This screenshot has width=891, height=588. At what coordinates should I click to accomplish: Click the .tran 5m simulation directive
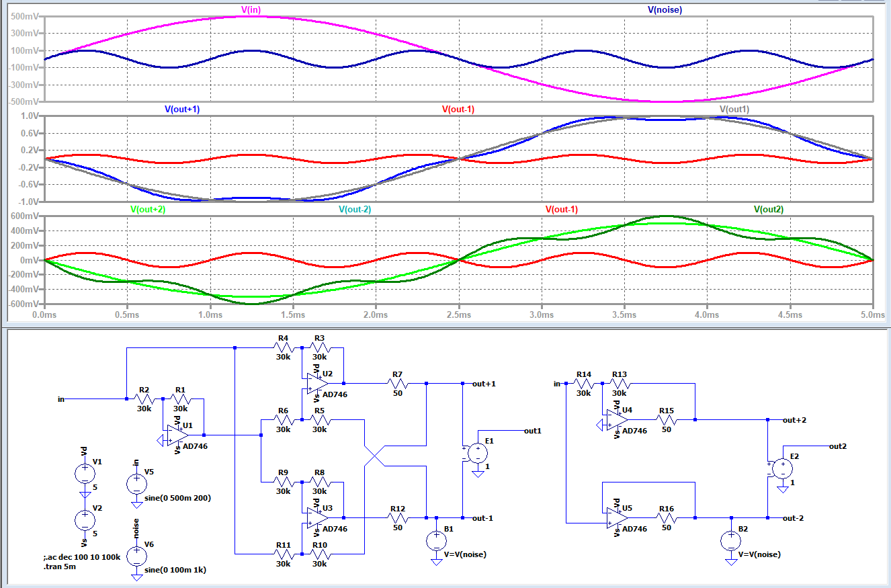[x=59, y=566]
